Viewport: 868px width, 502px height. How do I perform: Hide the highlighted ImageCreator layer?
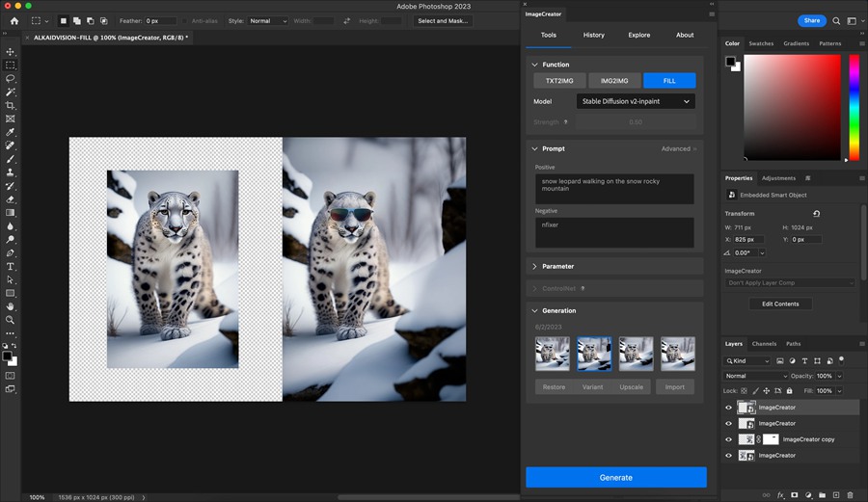tap(728, 408)
